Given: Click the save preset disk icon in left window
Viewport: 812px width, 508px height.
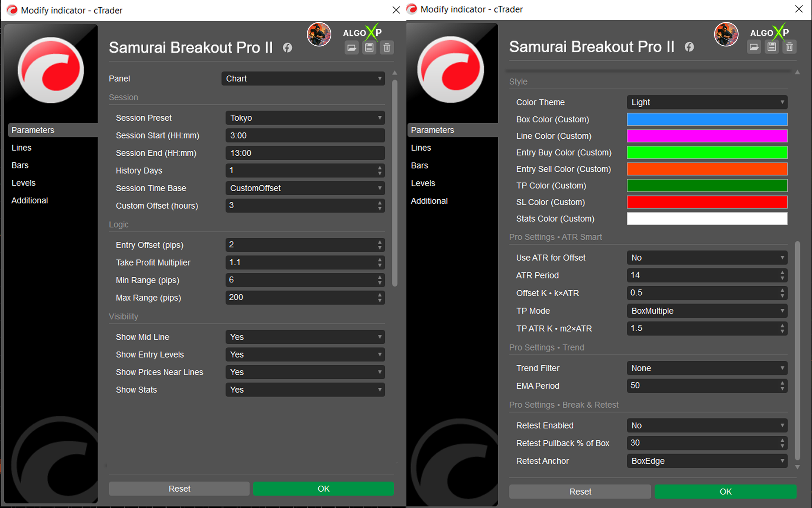Looking at the screenshot, I should pos(369,48).
